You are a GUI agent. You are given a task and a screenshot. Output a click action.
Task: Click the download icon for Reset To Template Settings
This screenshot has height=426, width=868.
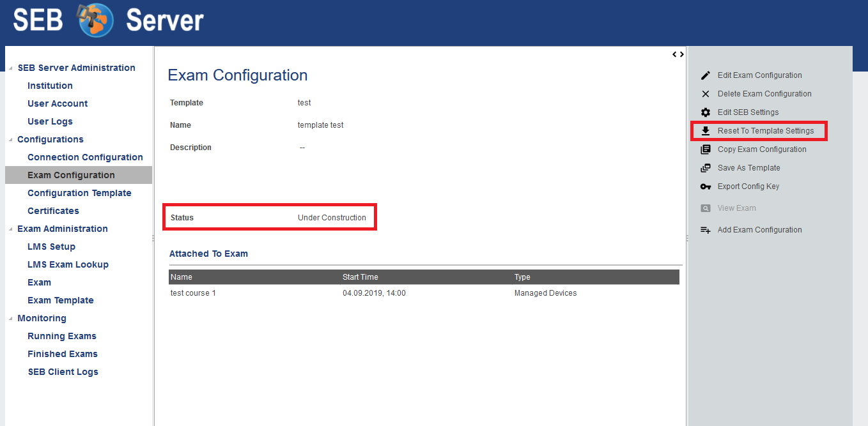pyautogui.click(x=706, y=131)
